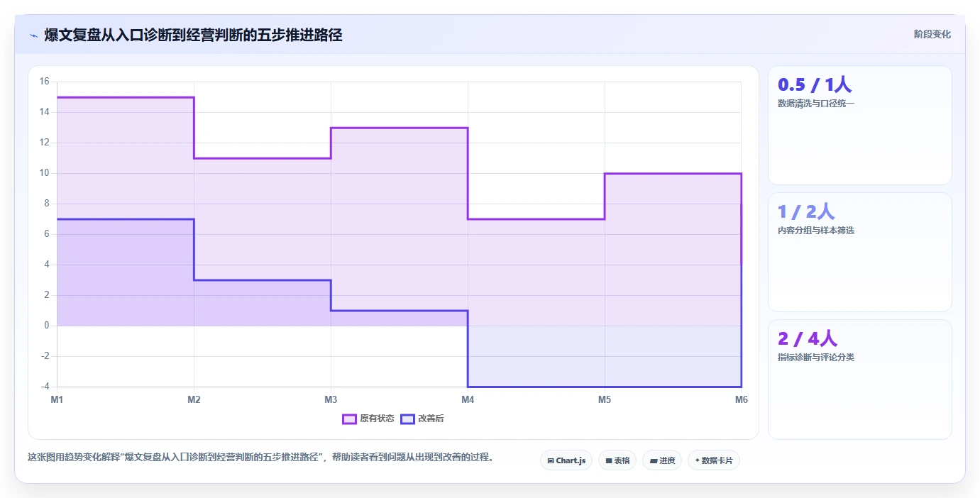Select the 进度 tag chip
Screen dimensions: 980x498
click(x=662, y=460)
